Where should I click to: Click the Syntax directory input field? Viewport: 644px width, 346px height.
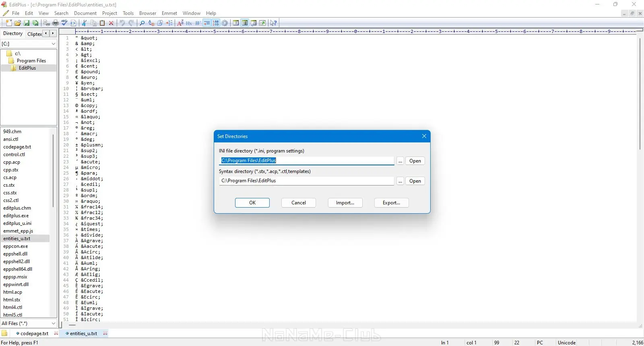[x=306, y=181]
